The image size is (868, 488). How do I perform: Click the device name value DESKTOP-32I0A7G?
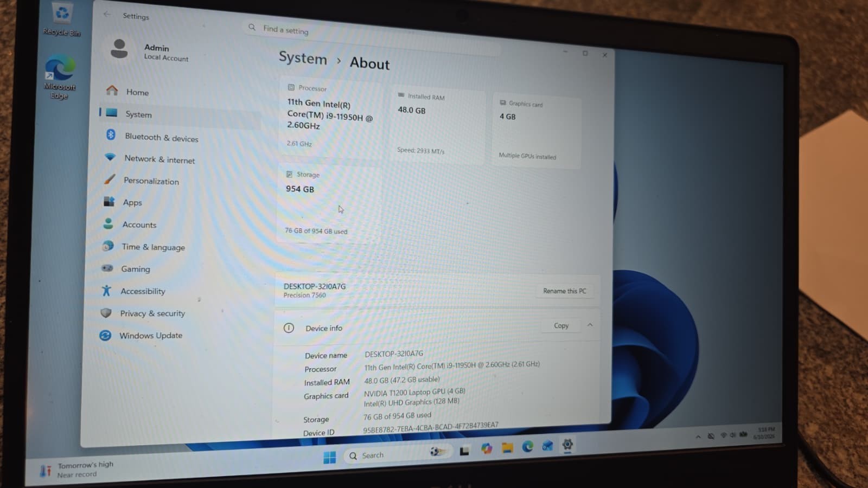[x=394, y=354]
